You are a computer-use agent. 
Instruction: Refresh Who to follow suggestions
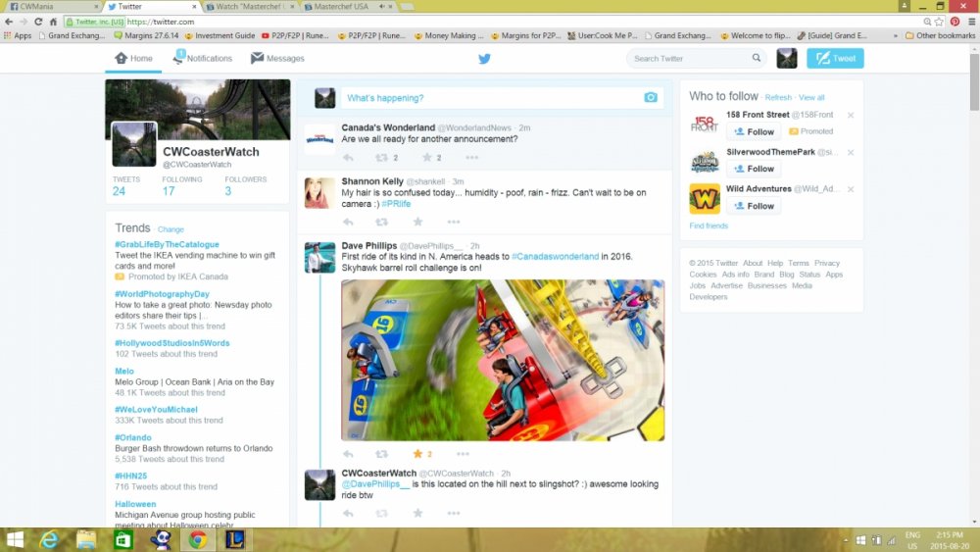(778, 97)
